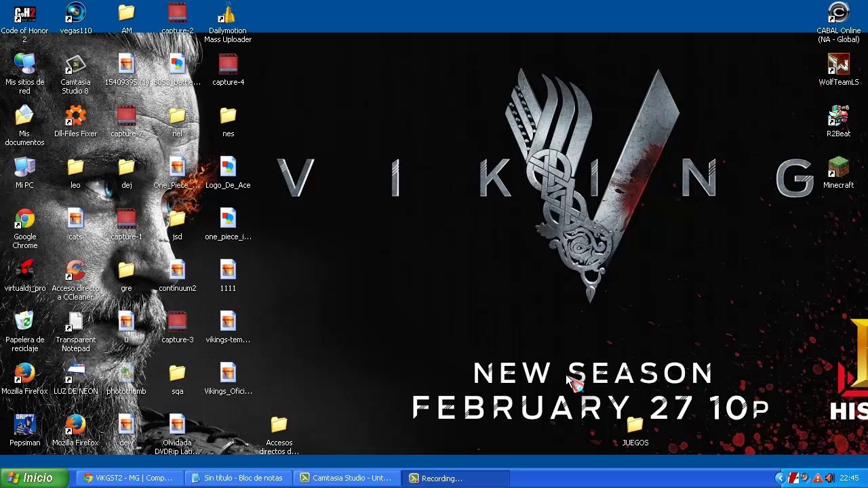Switch to Sin título - Bloc de notas
This screenshot has width=868, height=488.
[237, 478]
